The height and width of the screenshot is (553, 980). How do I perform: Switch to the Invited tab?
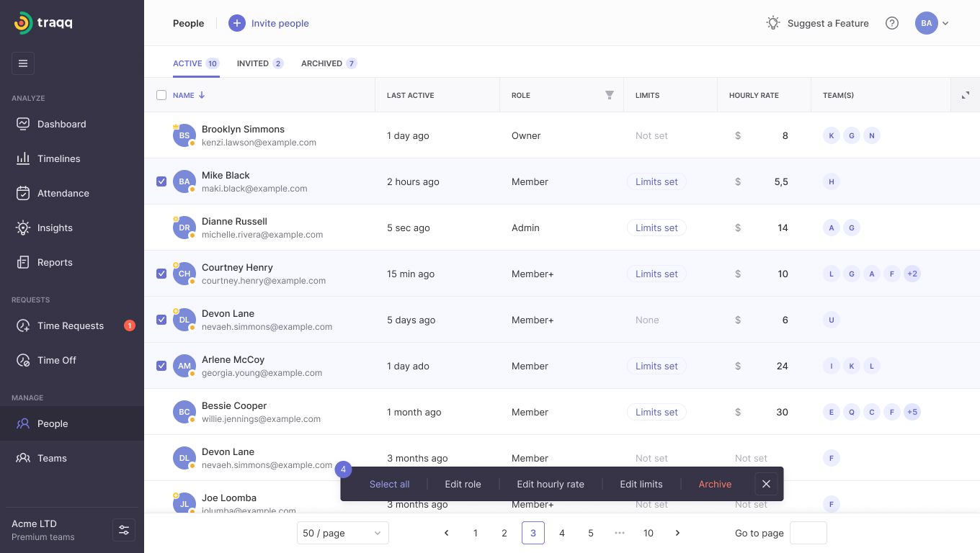pyautogui.click(x=259, y=63)
